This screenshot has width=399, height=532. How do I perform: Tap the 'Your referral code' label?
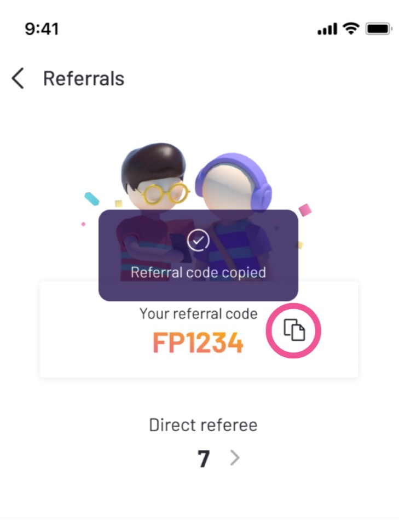point(199,313)
